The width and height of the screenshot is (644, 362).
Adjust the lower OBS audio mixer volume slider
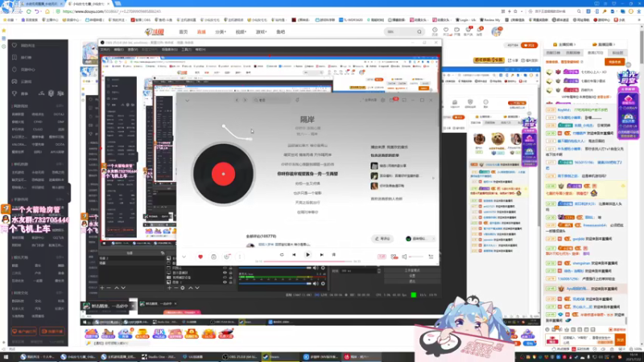[275, 283]
